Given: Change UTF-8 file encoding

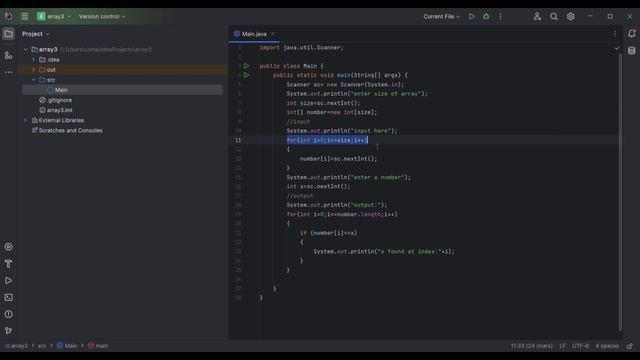Looking at the screenshot, I should 580,346.
